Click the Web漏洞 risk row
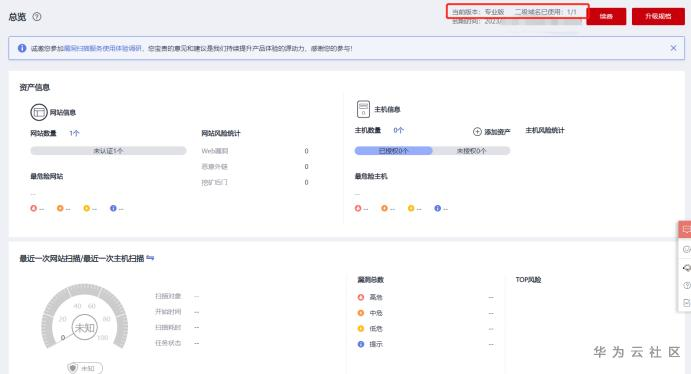 click(x=255, y=151)
